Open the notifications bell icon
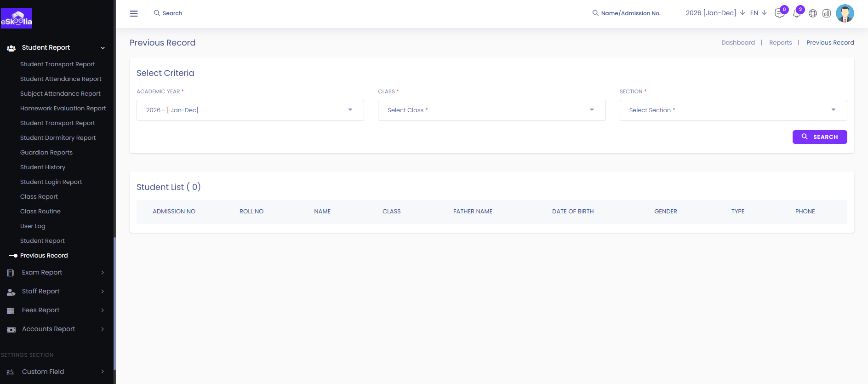Viewport: 868px width, 384px height. click(x=796, y=13)
